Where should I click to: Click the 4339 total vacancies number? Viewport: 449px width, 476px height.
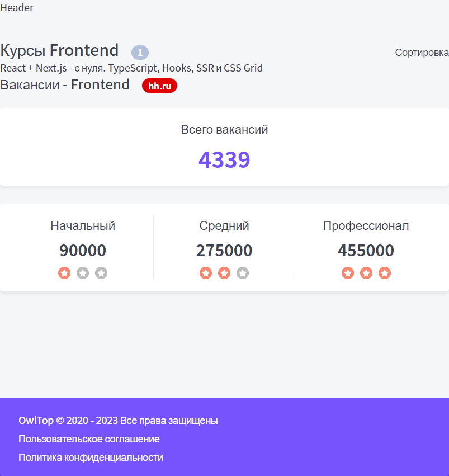pyautogui.click(x=224, y=159)
